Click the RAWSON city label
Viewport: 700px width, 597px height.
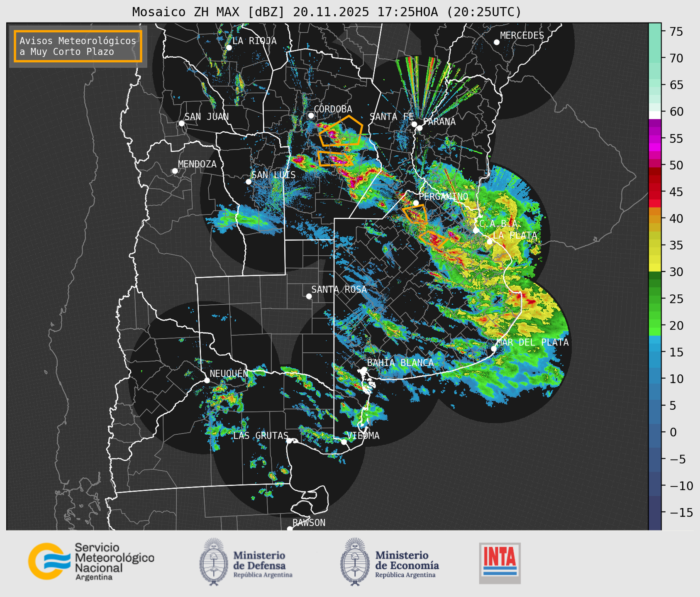pyautogui.click(x=309, y=523)
